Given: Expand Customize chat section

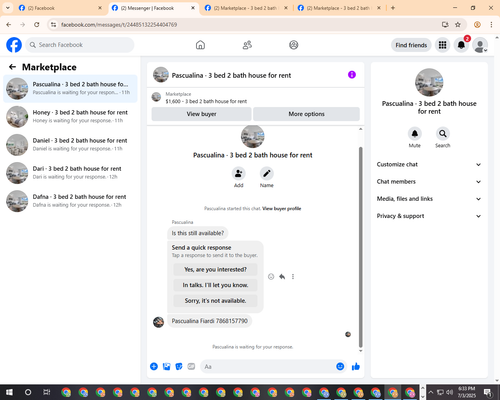Looking at the screenshot, I should point(429,164).
